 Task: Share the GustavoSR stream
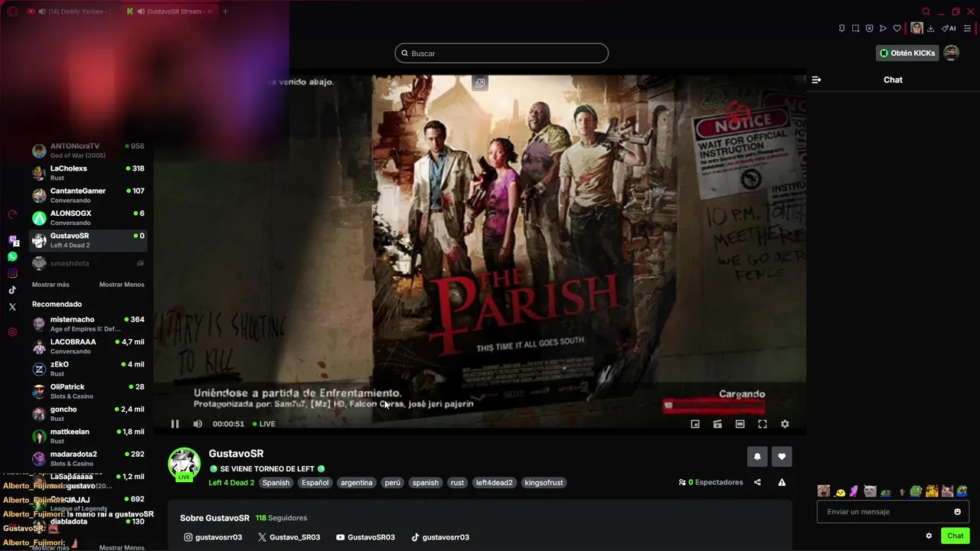(757, 482)
